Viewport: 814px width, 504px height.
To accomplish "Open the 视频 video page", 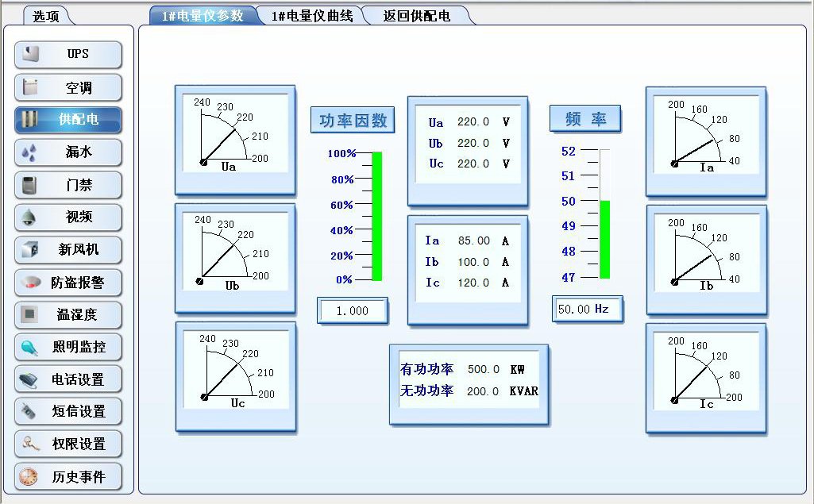I will pyautogui.click(x=68, y=217).
